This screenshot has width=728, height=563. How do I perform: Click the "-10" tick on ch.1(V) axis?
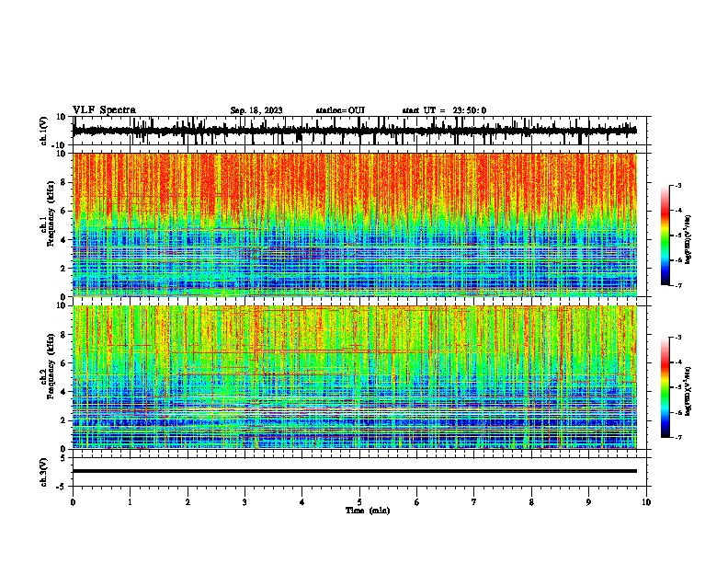(60, 145)
